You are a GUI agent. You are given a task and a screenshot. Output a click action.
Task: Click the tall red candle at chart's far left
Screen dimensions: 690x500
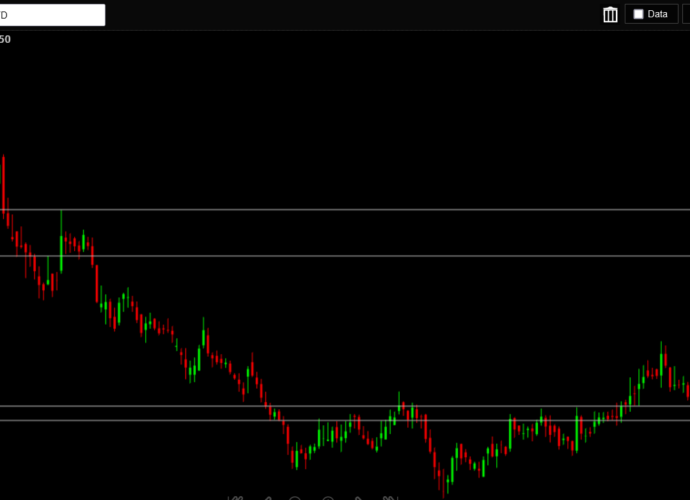[3, 185]
